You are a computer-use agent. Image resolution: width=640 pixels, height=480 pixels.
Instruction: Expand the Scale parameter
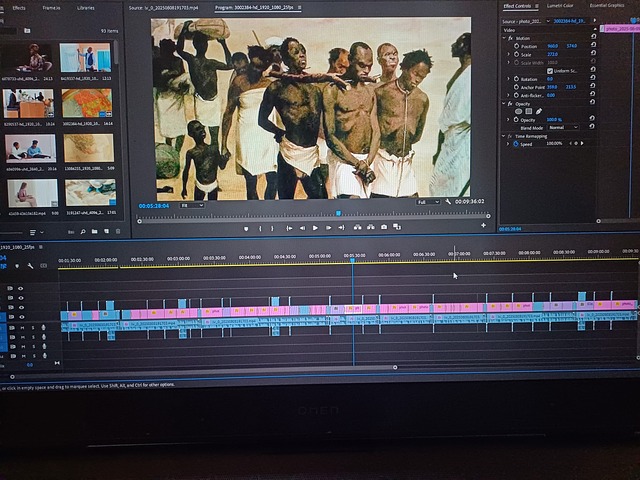[x=509, y=54]
